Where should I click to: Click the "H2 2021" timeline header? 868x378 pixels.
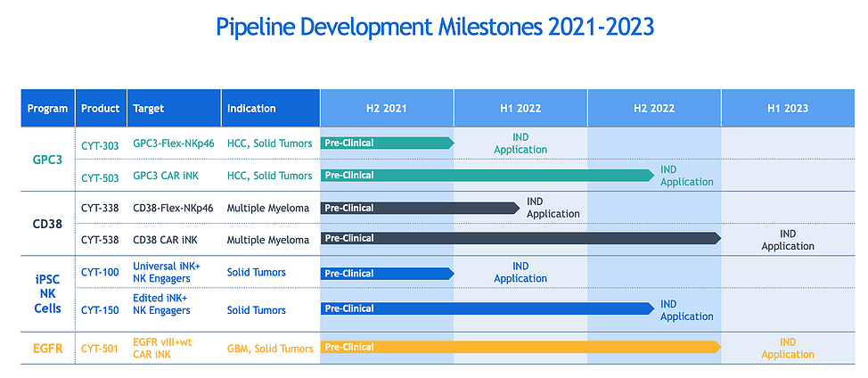(387, 109)
